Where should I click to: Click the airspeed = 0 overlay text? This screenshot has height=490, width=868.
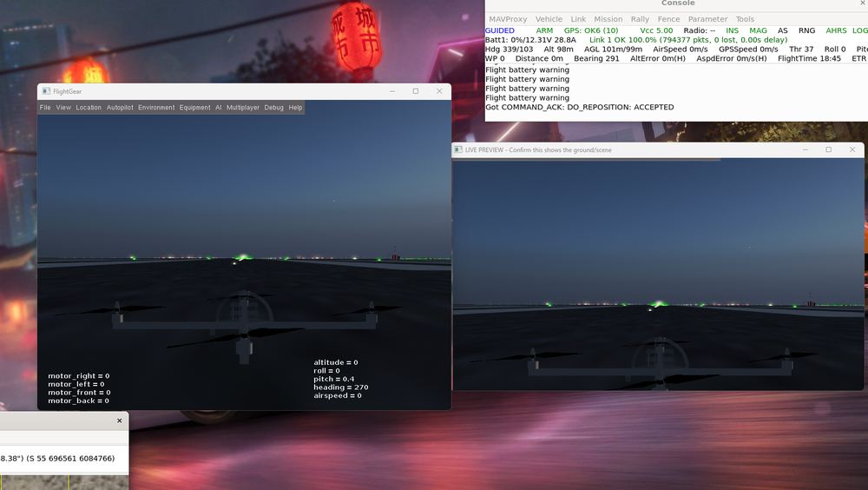point(337,396)
